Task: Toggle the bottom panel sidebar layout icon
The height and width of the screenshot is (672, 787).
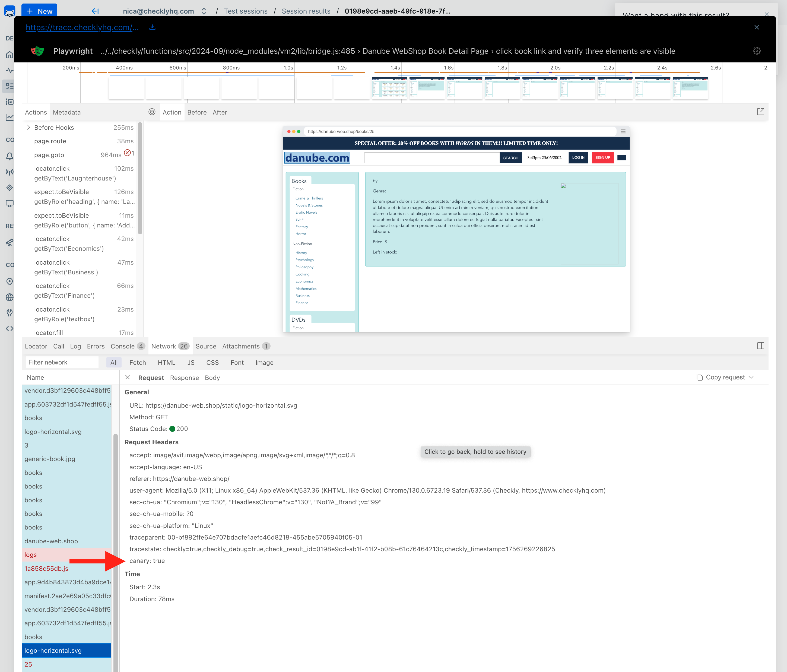Action: pyautogui.click(x=760, y=346)
